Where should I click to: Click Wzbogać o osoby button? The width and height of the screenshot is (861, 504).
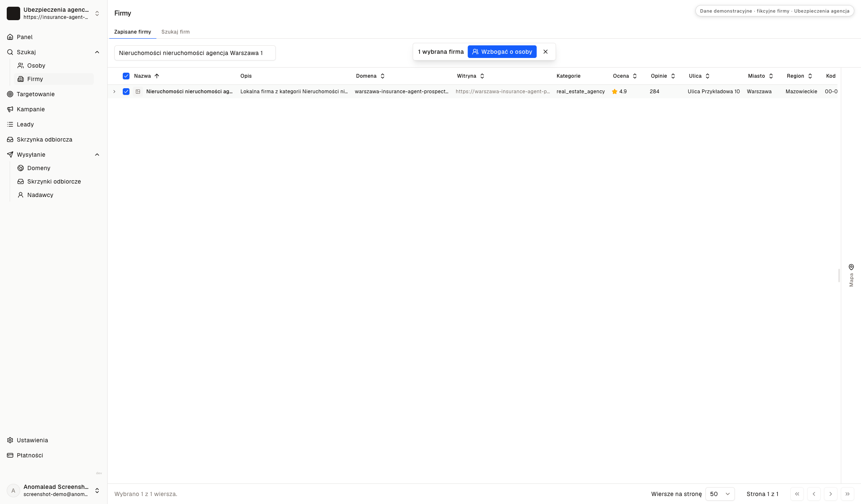[x=502, y=52]
